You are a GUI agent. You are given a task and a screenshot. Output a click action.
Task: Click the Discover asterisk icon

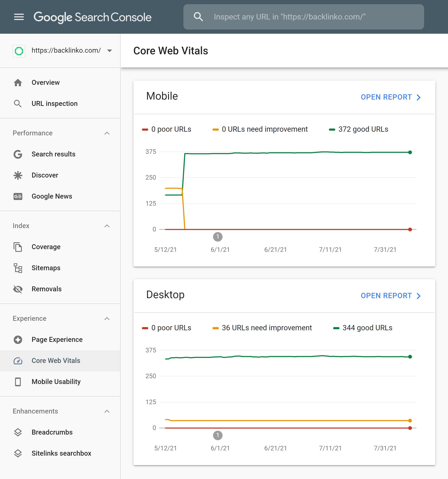pyautogui.click(x=18, y=175)
